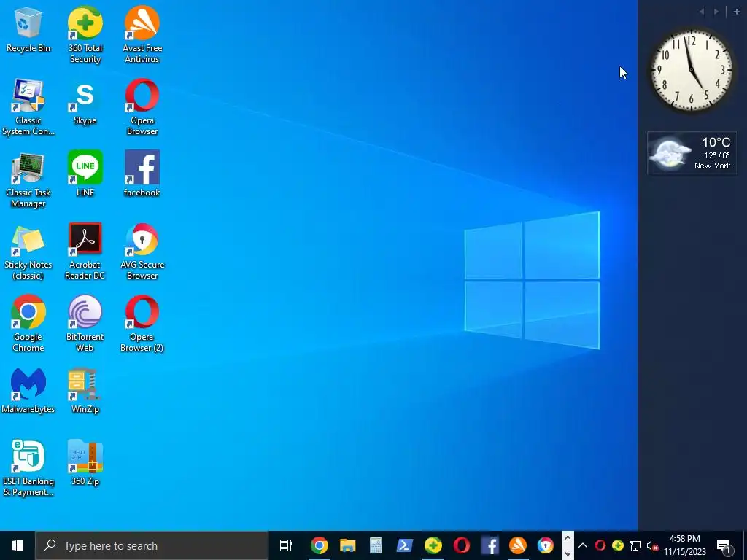Open the taskbar clock and date
Viewport: 747px width, 560px height.
tap(685, 545)
